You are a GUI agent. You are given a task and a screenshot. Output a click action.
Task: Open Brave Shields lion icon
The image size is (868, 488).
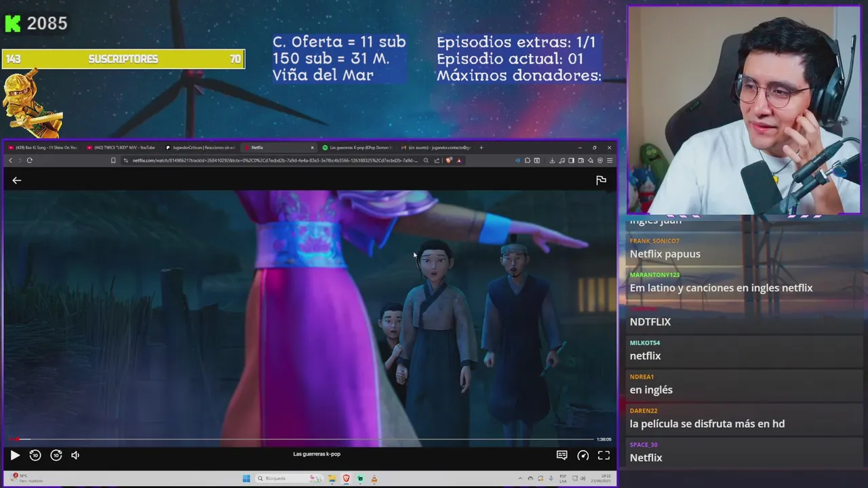449,161
